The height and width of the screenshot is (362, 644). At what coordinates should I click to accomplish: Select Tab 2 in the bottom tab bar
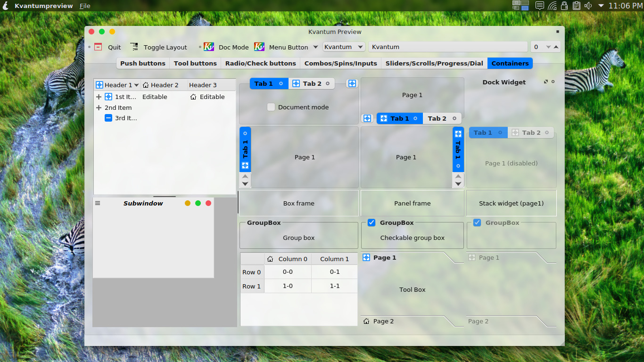tap(443, 118)
